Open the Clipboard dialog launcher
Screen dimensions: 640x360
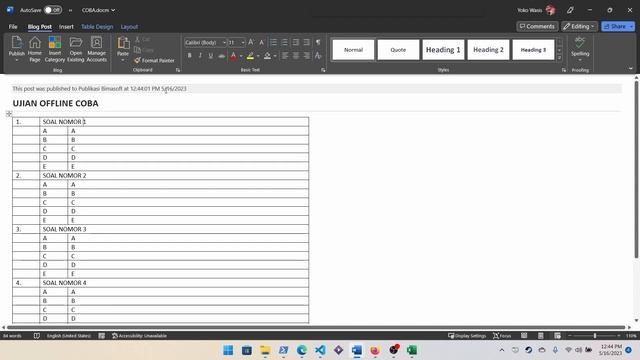[x=178, y=70]
